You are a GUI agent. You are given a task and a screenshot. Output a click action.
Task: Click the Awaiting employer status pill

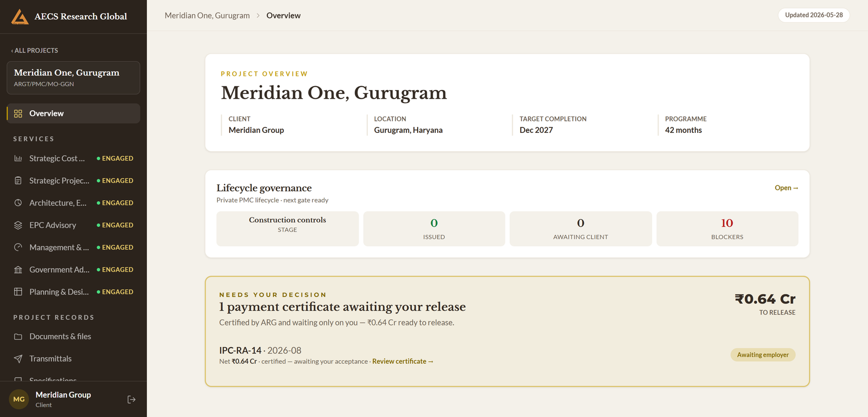coord(763,355)
